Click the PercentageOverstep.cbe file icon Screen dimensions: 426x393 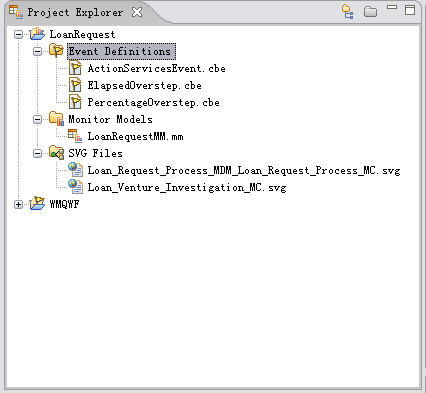point(75,102)
